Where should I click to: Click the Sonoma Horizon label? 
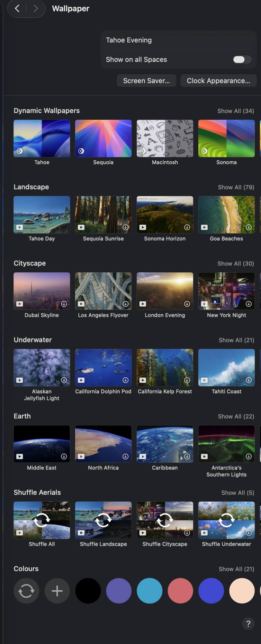click(165, 239)
